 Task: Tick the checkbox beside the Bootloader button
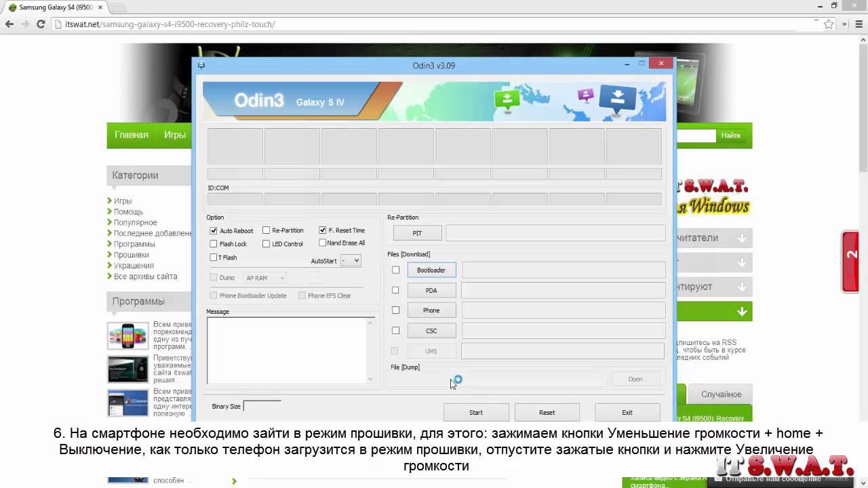pos(395,270)
